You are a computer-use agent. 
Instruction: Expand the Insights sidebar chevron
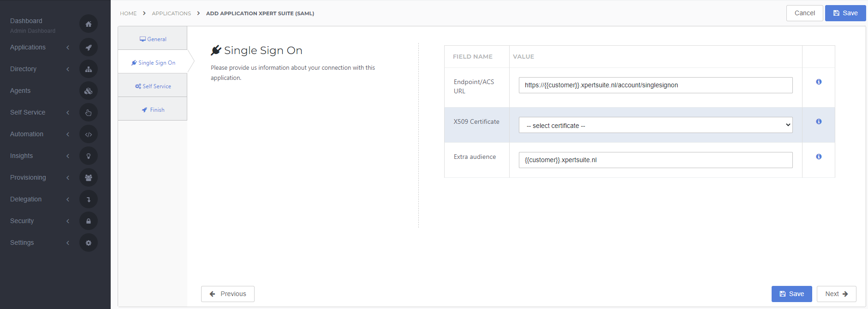pos(68,156)
